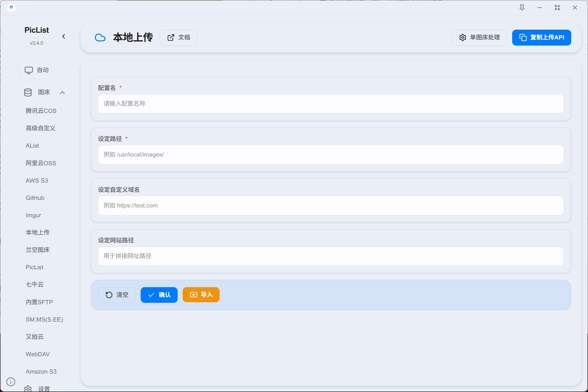Click 清空 to reset the form

117,295
